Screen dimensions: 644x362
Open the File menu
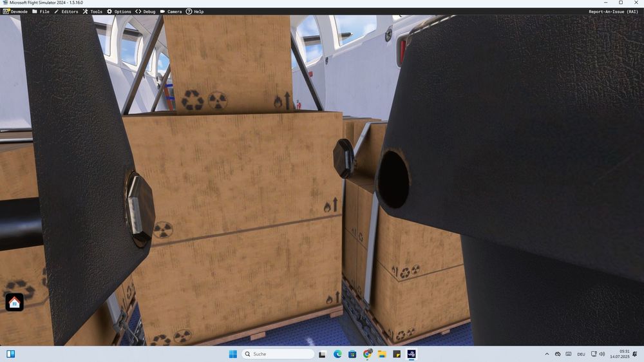41,12
